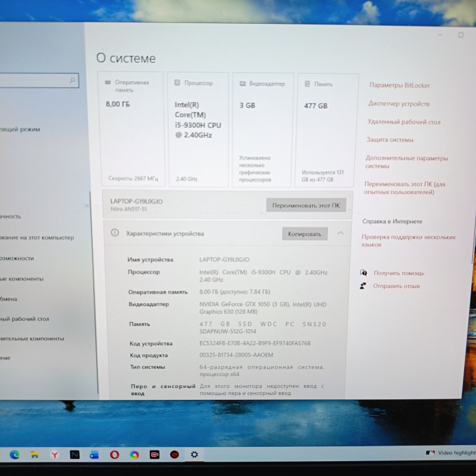Click the info icon beside Характеристики устройства
This screenshot has width=476, height=476.
pos(115,233)
